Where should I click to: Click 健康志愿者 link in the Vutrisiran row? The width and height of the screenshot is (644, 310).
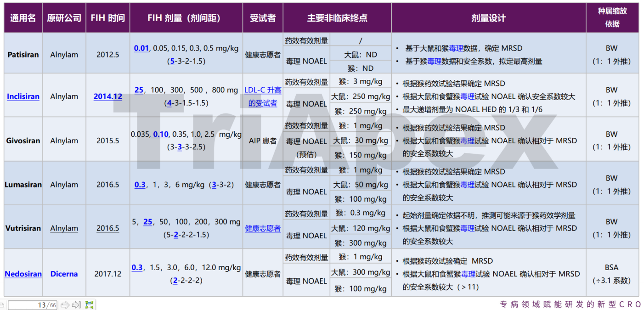coord(263,229)
